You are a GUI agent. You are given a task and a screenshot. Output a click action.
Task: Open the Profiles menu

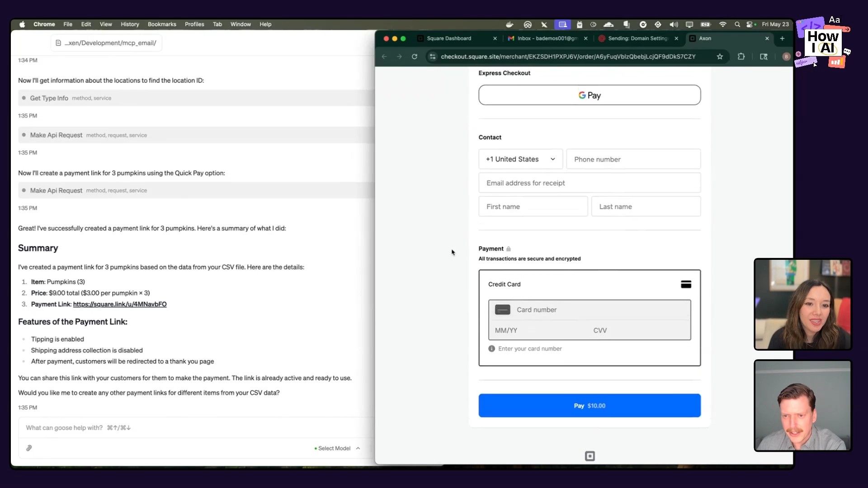click(194, 24)
